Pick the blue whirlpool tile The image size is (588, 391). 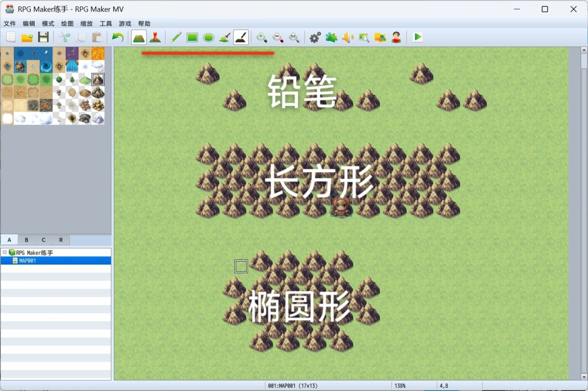[x=46, y=67]
